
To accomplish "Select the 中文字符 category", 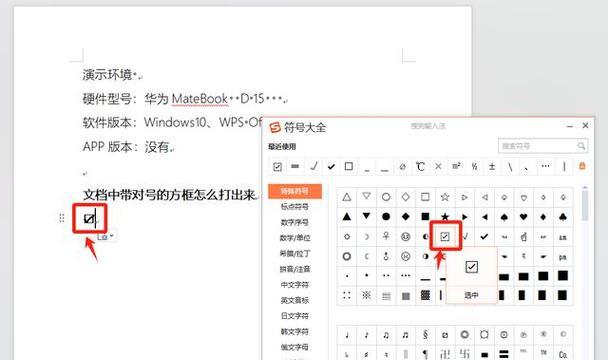I will (x=295, y=285).
